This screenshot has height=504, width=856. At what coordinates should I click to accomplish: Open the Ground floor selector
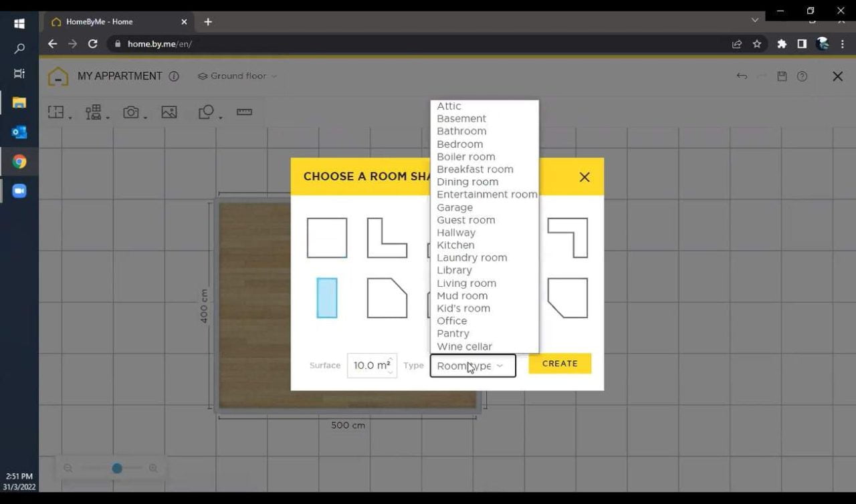(x=237, y=76)
